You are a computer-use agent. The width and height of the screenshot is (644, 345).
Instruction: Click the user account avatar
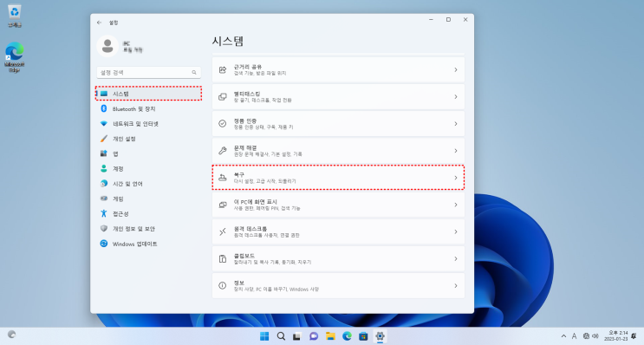(x=107, y=46)
